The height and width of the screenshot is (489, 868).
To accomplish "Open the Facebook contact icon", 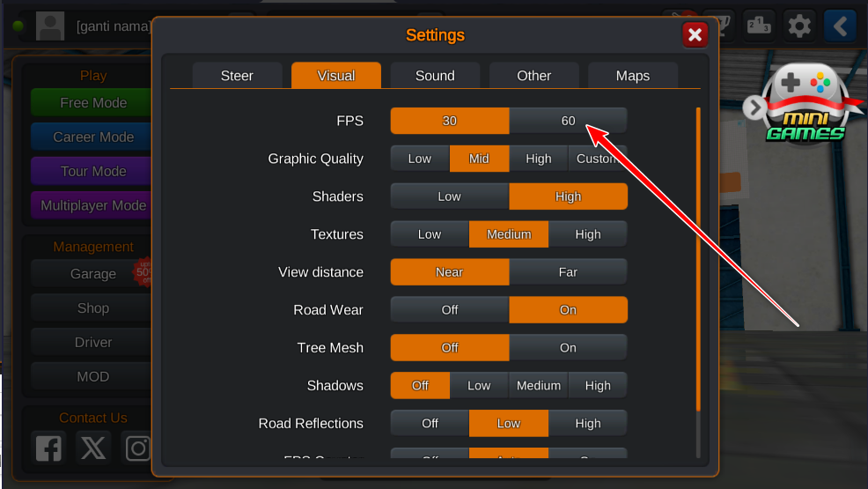I will (48, 448).
